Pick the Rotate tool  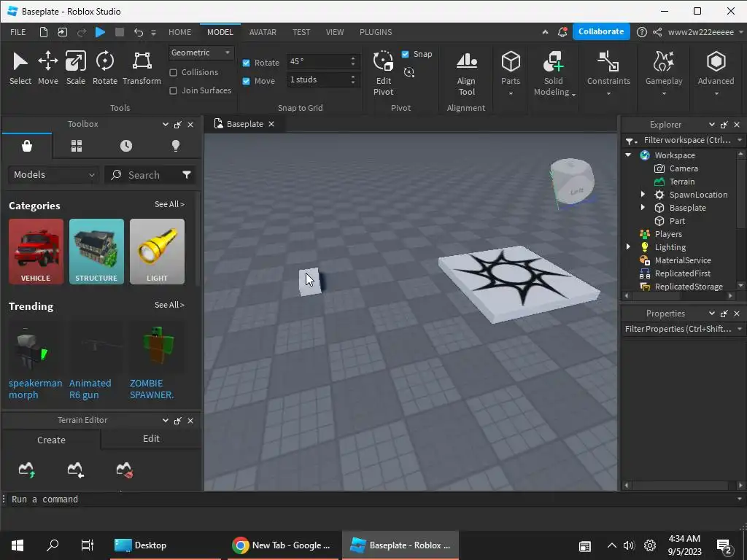pyautogui.click(x=105, y=68)
